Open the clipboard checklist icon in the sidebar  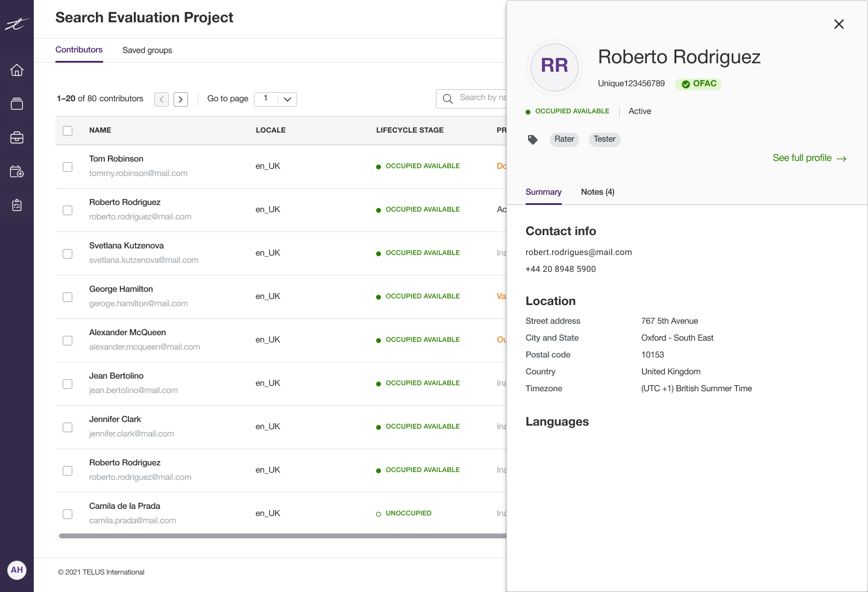17,205
